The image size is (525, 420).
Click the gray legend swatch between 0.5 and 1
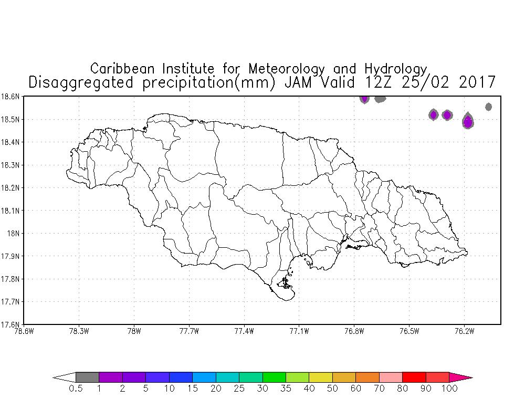[x=87, y=377]
